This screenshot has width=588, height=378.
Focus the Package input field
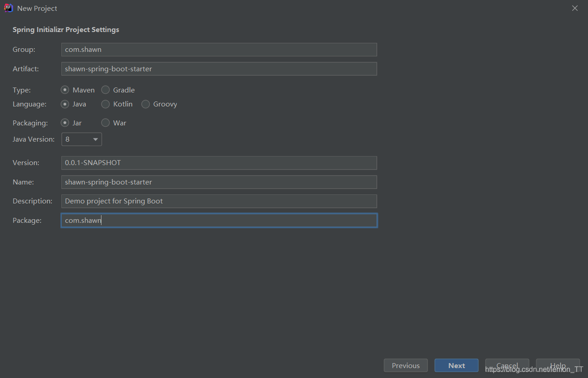(x=219, y=221)
